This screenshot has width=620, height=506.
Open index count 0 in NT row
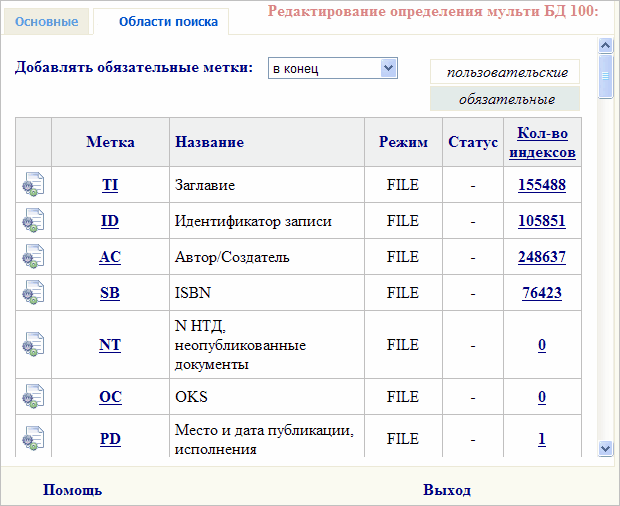[542, 345]
